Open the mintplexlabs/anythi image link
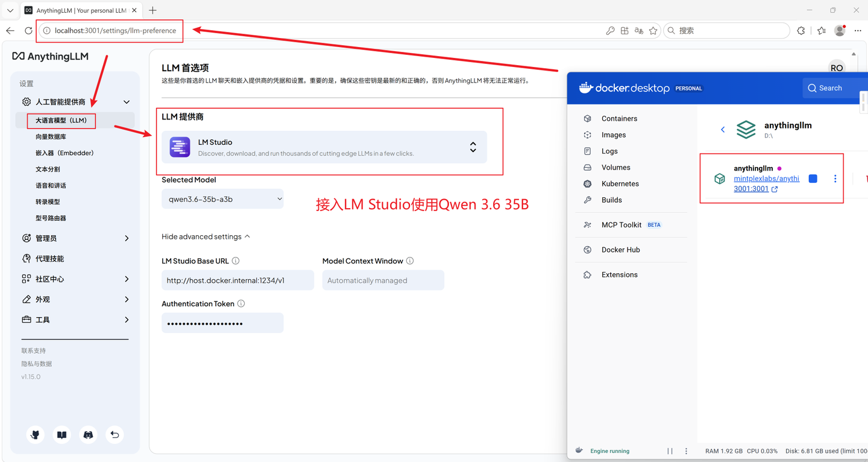The image size is (868, 462). tap(766, 179)
